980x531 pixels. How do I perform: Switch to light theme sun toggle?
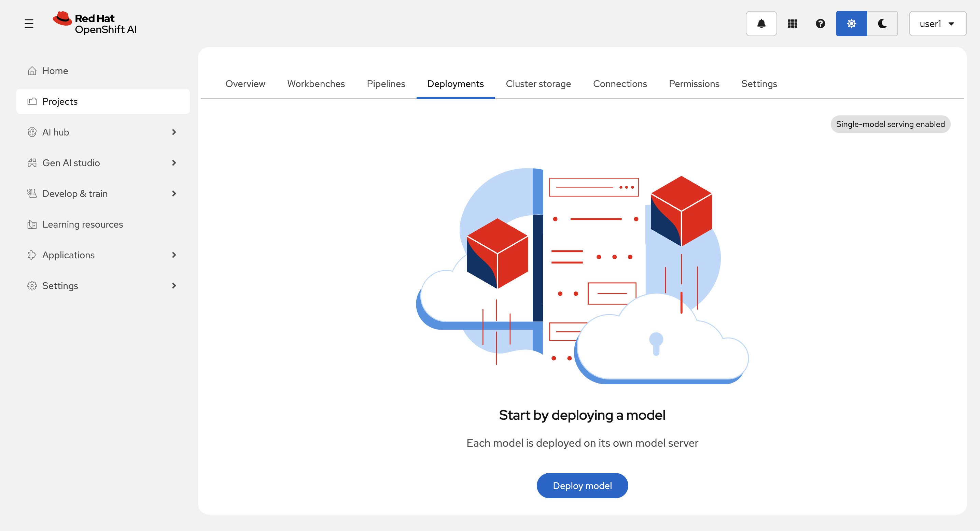click(851, 24)
